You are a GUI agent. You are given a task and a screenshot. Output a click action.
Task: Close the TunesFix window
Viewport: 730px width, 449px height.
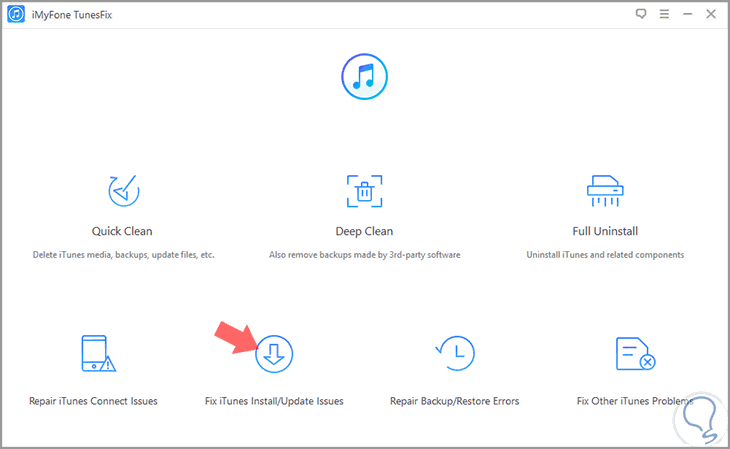pos(711,14)
